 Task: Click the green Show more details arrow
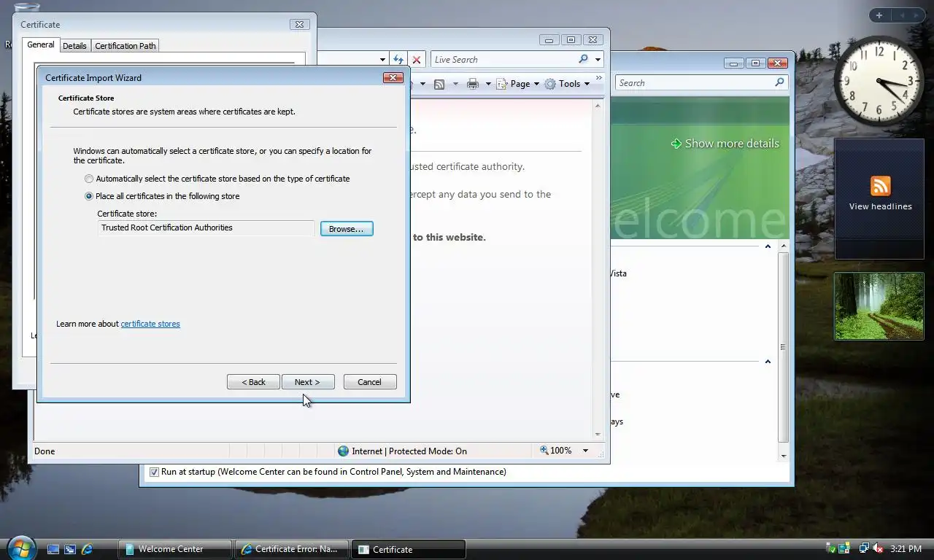tap(676, 144)
